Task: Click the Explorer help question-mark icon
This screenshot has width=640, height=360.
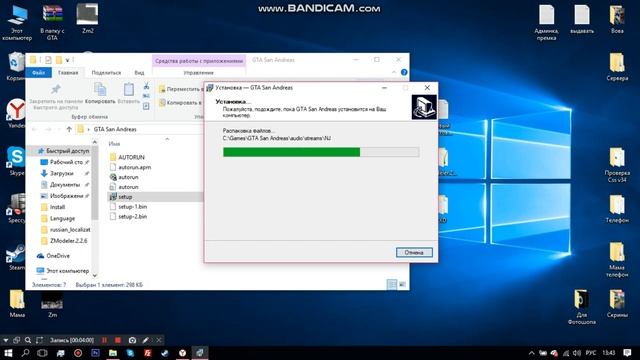Action: tap(404, 72)
